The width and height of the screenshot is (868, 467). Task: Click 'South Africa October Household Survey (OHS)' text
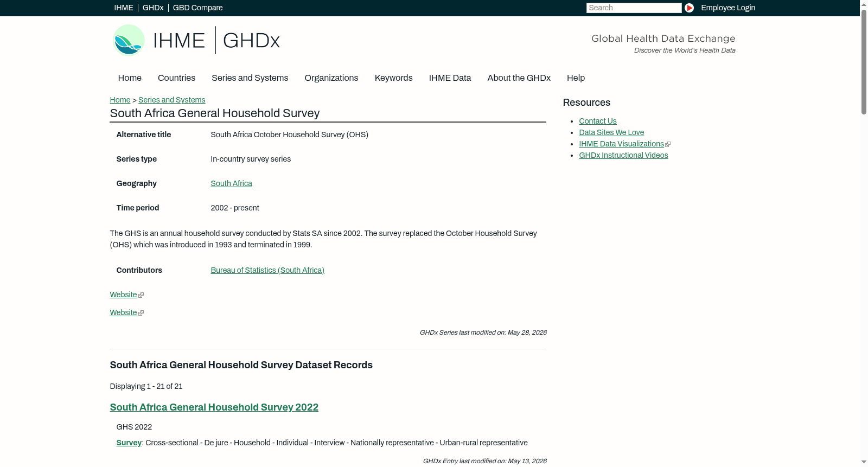click(290, 135)
